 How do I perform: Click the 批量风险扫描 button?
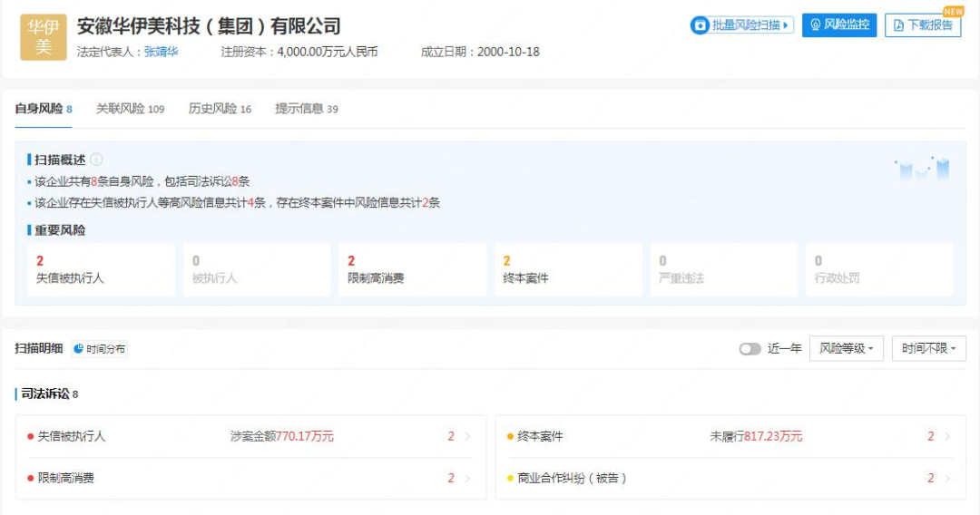click(741, 25)
